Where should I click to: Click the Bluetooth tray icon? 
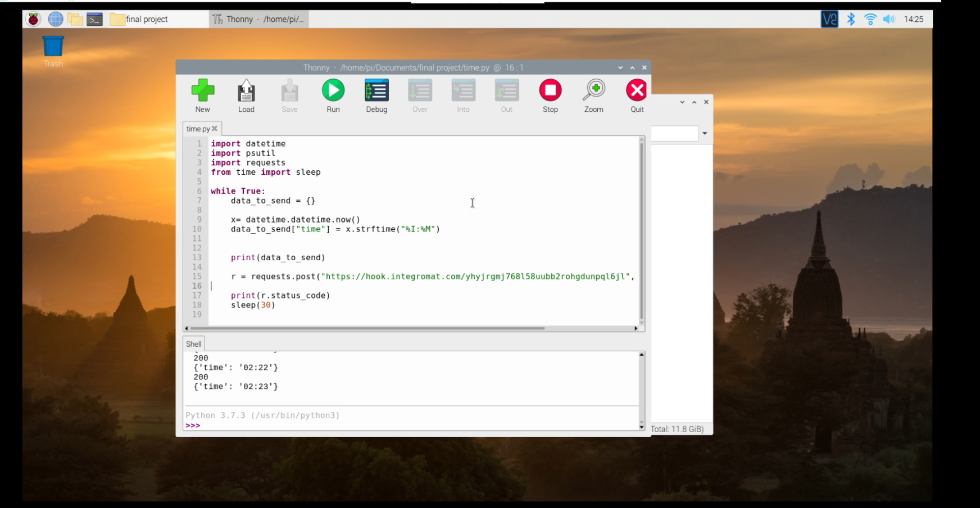pyautogui.click(x=851, y=19)
